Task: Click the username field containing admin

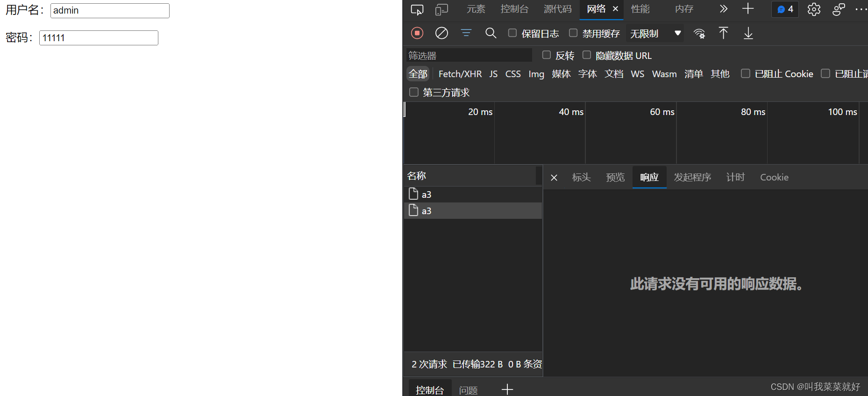Action: click(x=110, y=11)
